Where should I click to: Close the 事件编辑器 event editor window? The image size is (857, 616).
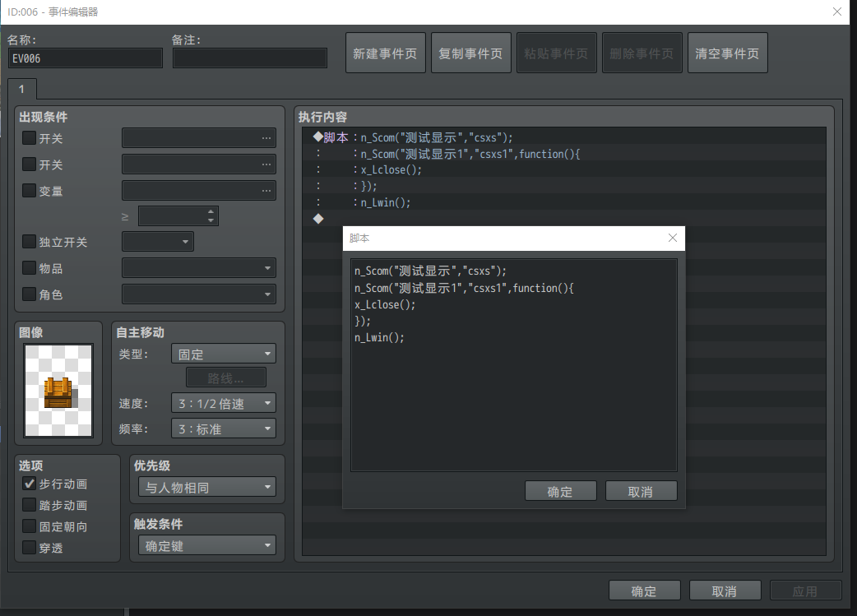[x=836, y=12]
